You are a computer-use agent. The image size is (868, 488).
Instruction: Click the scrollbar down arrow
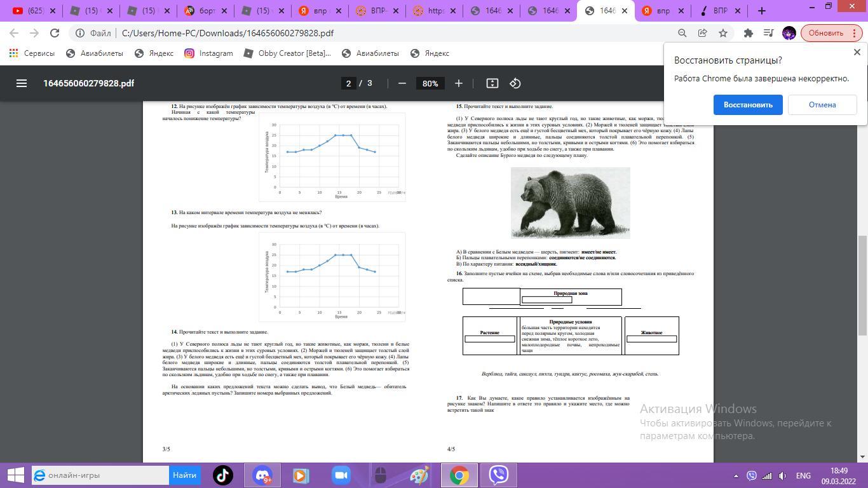pos(862,457)
